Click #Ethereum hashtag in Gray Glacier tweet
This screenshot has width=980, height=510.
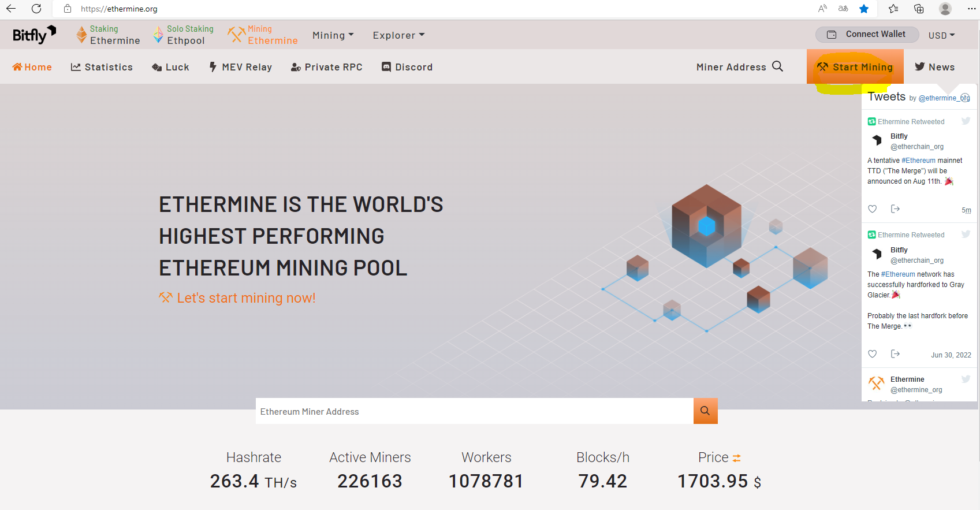tap(898, 274)
